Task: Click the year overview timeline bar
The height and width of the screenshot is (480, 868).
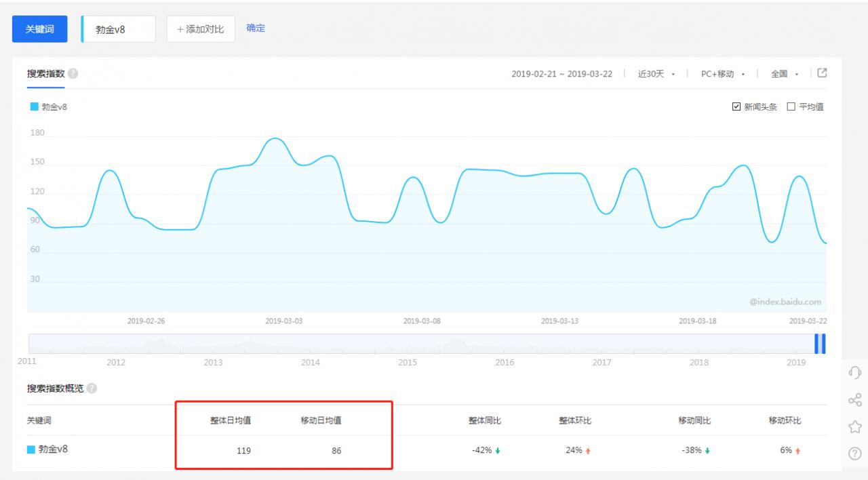Action: click(427, 344)
